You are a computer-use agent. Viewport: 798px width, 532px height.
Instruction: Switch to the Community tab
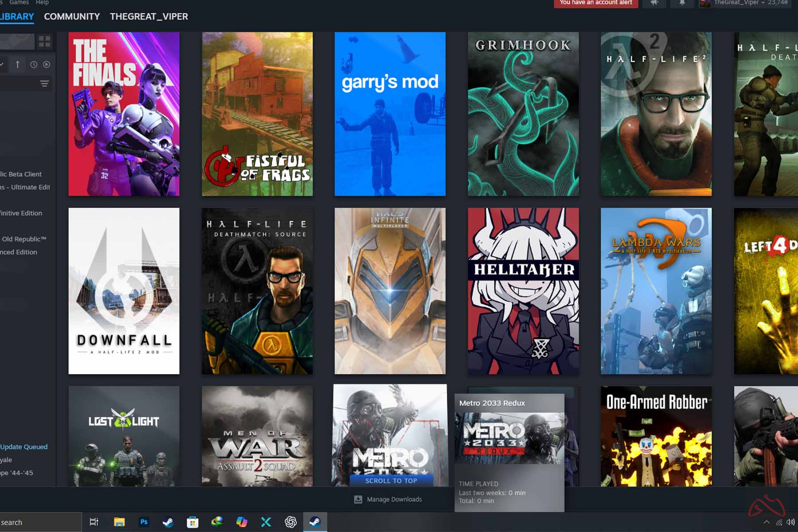pos(72,16)
